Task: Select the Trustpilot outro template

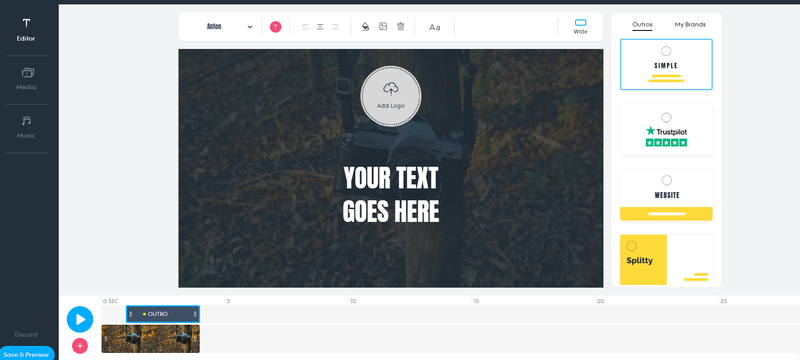Action: click(666, 130)
